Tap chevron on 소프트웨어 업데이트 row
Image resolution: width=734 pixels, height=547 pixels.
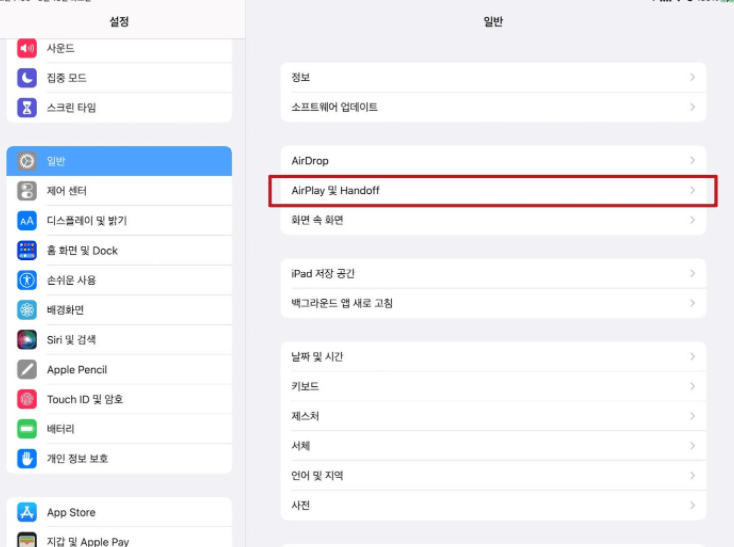[692, 107]
